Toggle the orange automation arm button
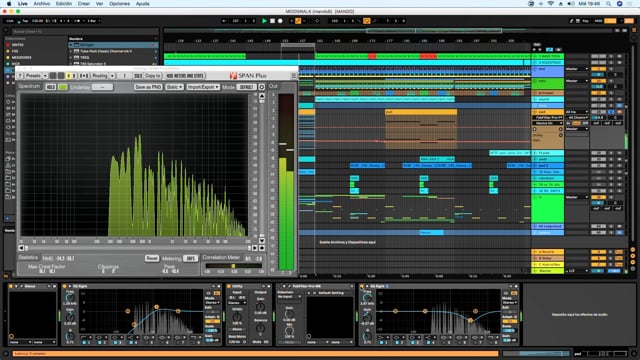This screenshot has height=360, width=640. click(x=298, y=21)
